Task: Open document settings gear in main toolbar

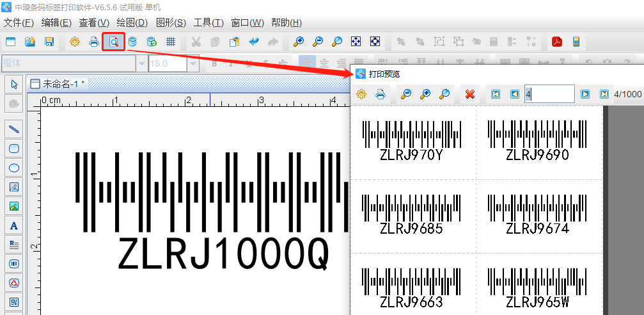Action: coord(74,42)
